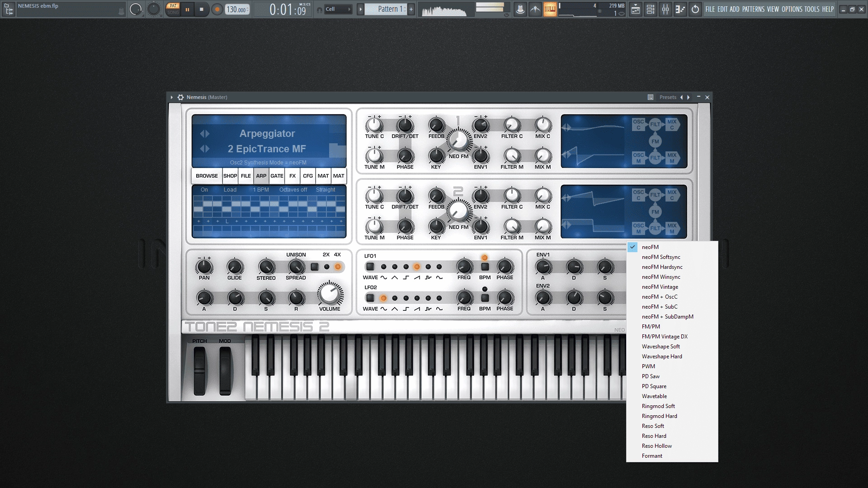Enable UNISON 2X radio button
This screenshot has width=868, height=488.
pyautogui.click(x=326, y=267)
